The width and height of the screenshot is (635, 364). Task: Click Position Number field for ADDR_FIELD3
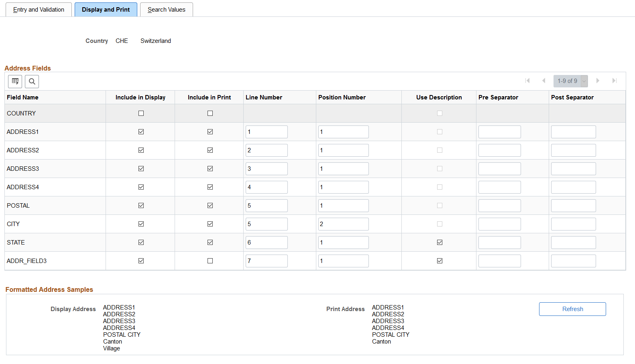click(x=344, y=261)
